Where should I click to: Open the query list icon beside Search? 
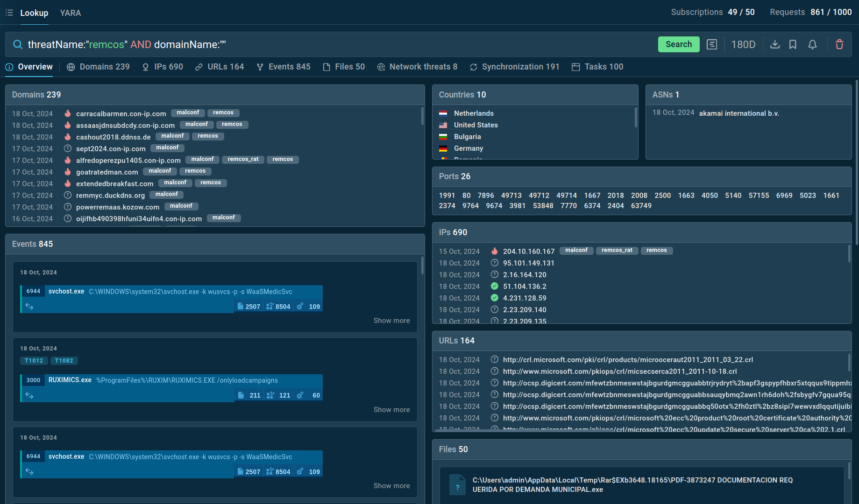click(x=712, y=44)
